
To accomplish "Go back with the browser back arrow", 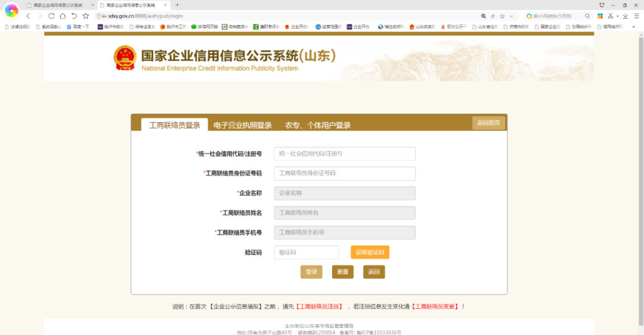I will (28, 16).
